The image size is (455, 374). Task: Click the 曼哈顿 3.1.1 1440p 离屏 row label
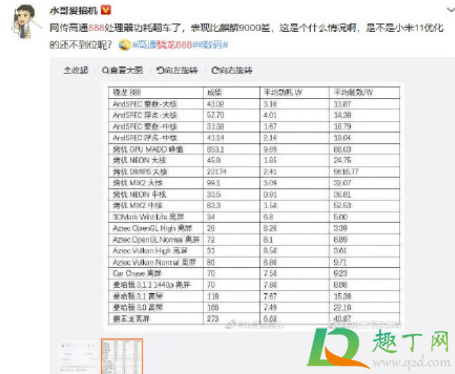(151, 285)
